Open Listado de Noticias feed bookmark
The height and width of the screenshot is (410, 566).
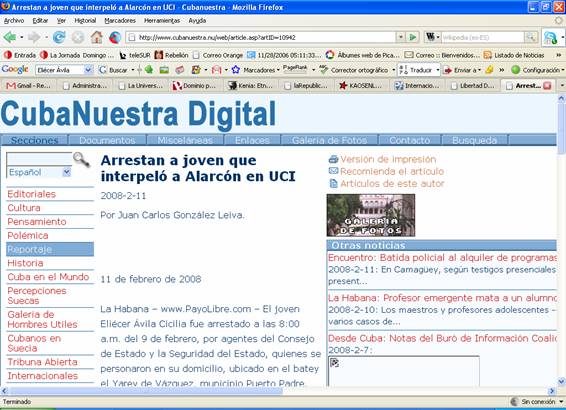pos(514,55)
